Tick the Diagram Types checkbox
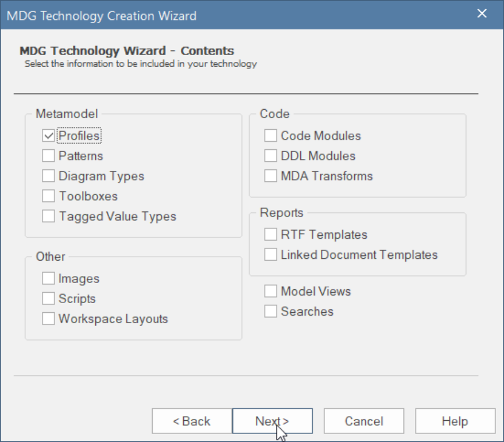This screenshot has width=504, height=442. [49, 176]
